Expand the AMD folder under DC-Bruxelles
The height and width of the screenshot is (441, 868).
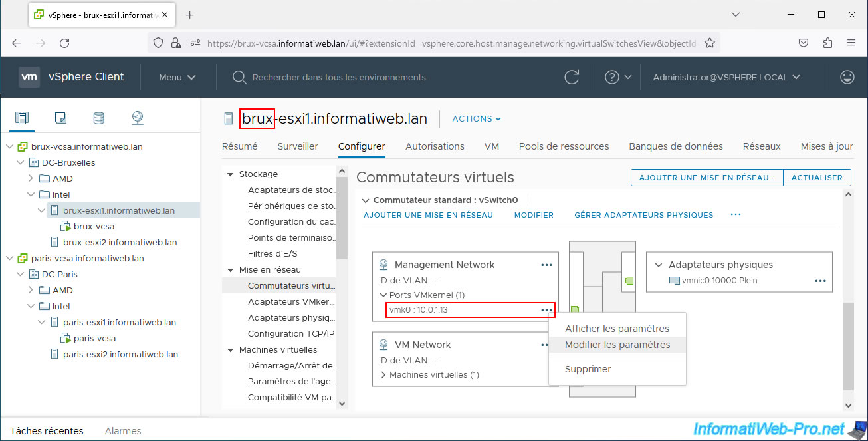(31, 178)
